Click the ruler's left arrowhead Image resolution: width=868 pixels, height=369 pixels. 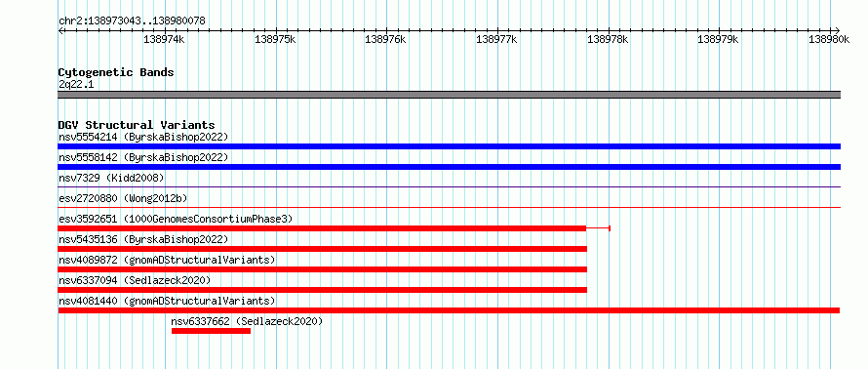tap(60, 30)
